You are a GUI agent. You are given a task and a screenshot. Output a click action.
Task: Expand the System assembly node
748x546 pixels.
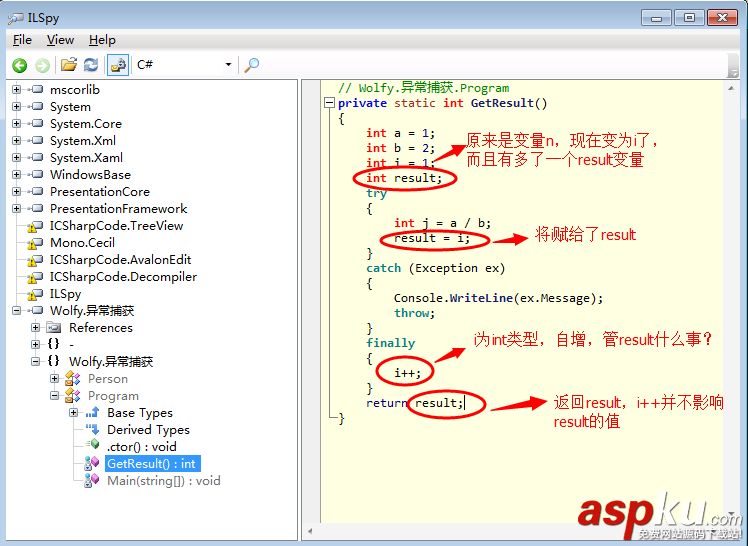[x=17, y=106]
